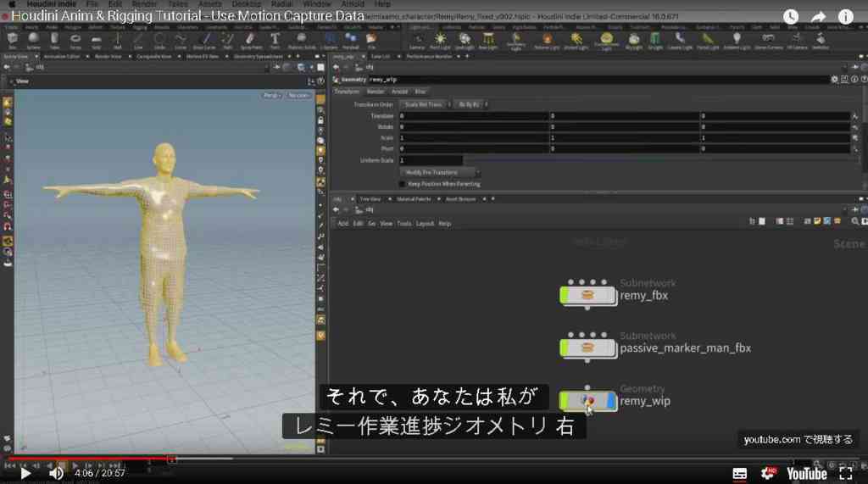Viewport: 868px width, 484px height.
Task: Select the Box shelf tool
Action: [x=12, y=40]
